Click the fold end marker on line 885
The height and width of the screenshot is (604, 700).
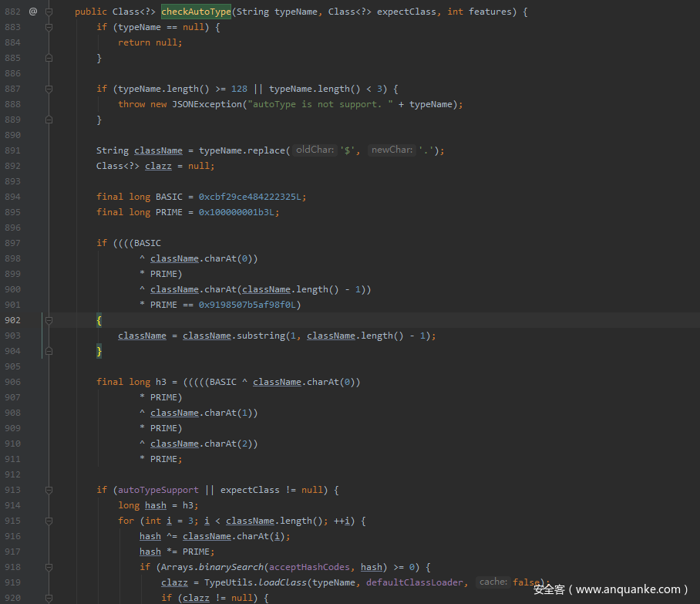point(49,58)
